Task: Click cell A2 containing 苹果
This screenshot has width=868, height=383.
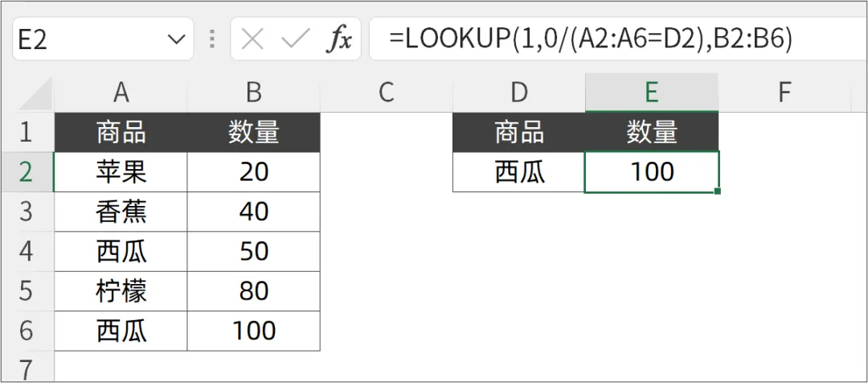Action: tap(121, 171)
